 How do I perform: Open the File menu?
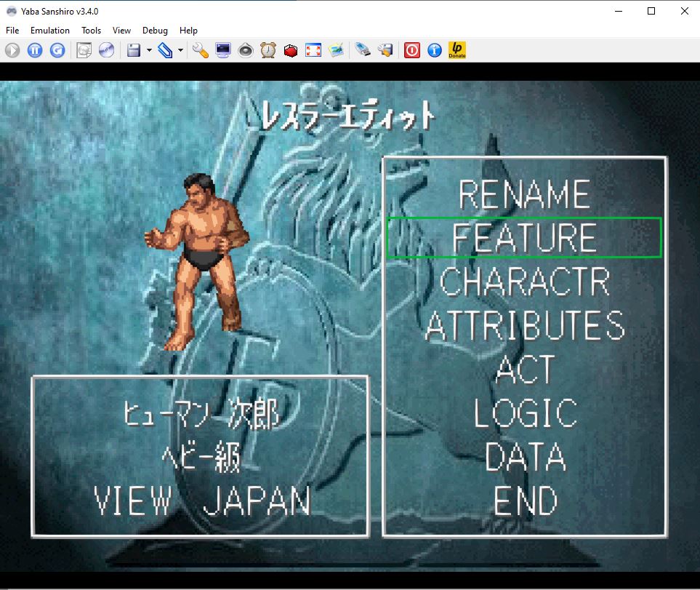pos(12,31)
